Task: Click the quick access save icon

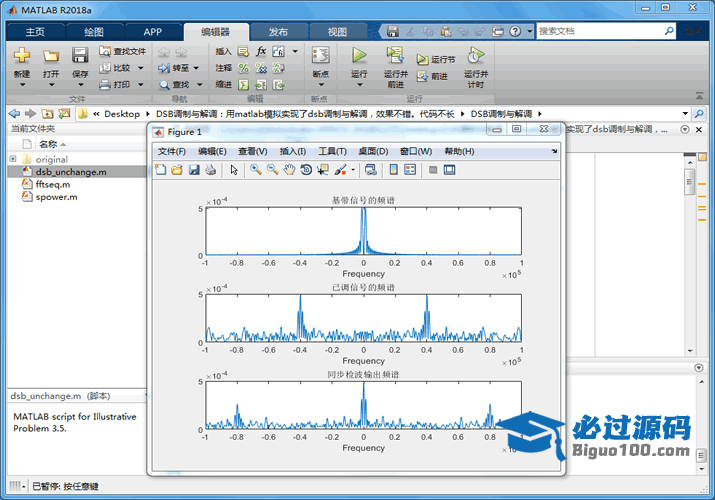Action: pyautogui.click(x=393, y=31)
